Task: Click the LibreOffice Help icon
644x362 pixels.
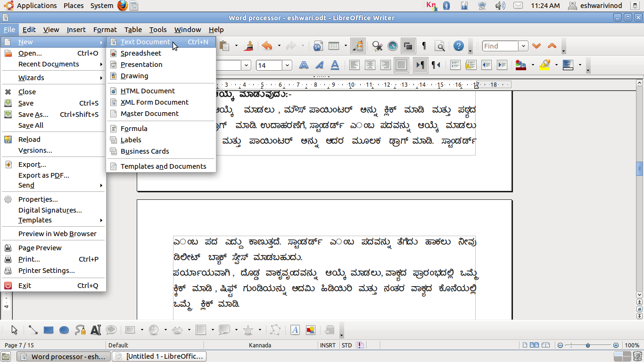Action: pyautogui.click(x=458, y=46)
